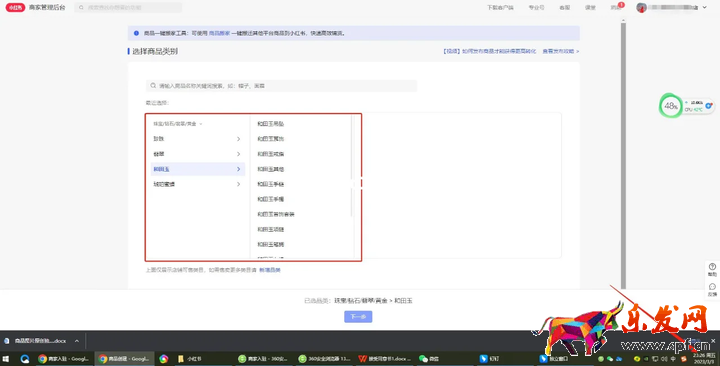The image size is (720, 366).
Task: Click the magnifier icon in category search
Action: click(153, 86)
